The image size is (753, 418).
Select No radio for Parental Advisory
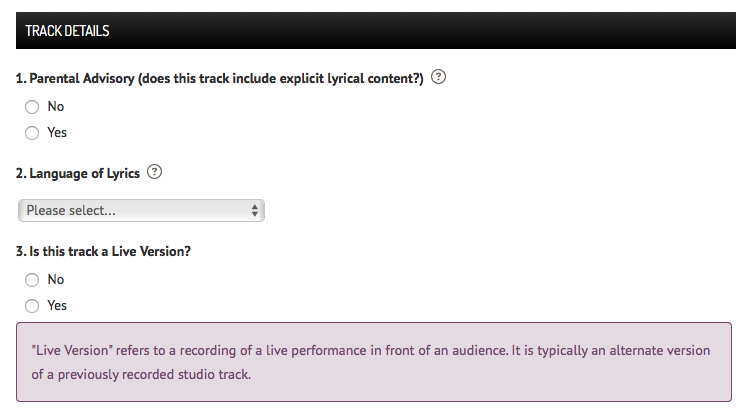pyautogui.click(x=32, y=107)
